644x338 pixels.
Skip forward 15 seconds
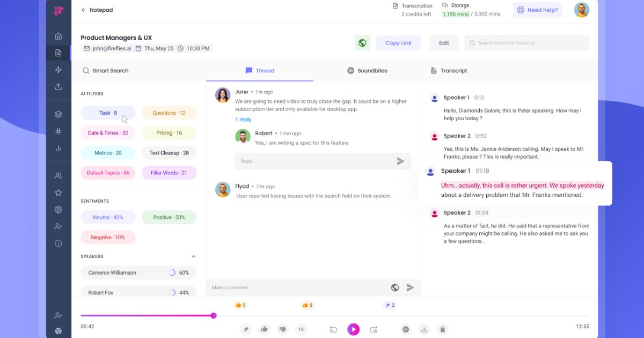374,329
